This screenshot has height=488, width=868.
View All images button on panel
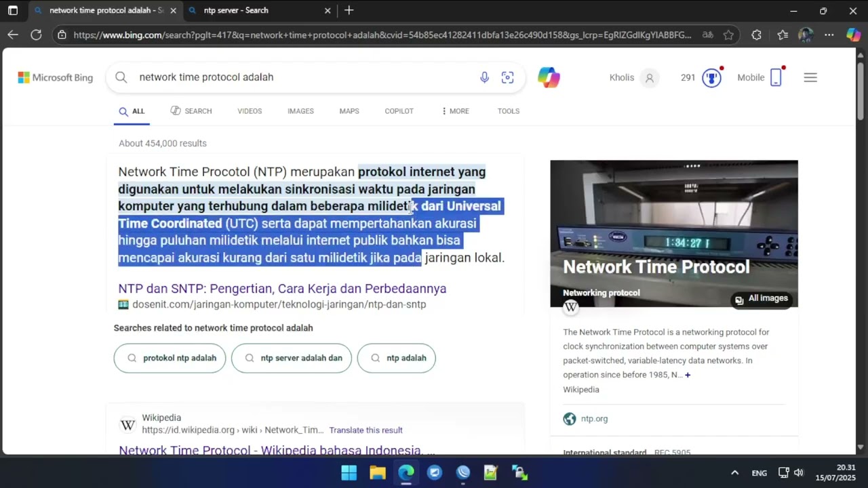pos(762,299)
